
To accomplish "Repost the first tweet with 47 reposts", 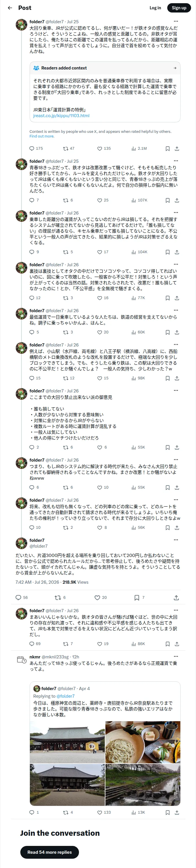I will tap(69, 149).
